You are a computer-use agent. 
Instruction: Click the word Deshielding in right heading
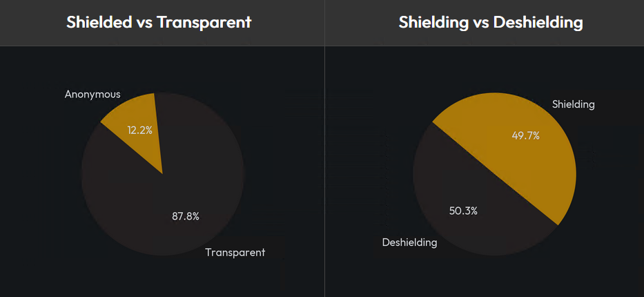pos(540,22)
